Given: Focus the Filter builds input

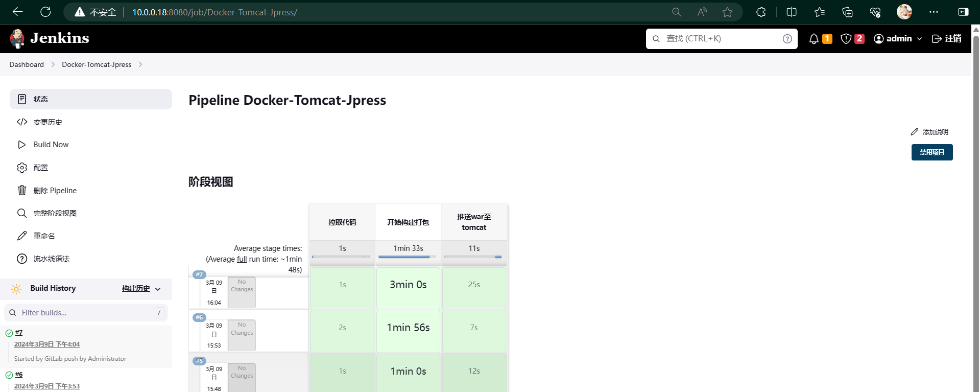Looking at the screenshot, I should click(x=86, y=313).
